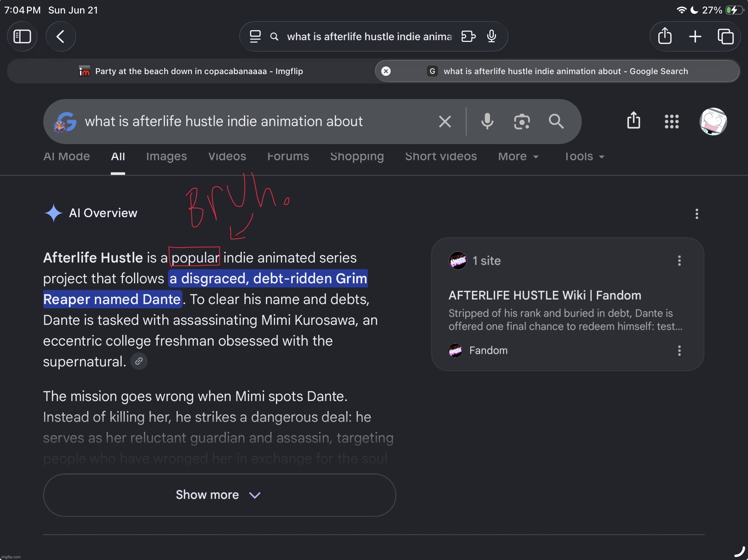
Task: Click the 7:04 PM clock
Action: click(23, 10)
